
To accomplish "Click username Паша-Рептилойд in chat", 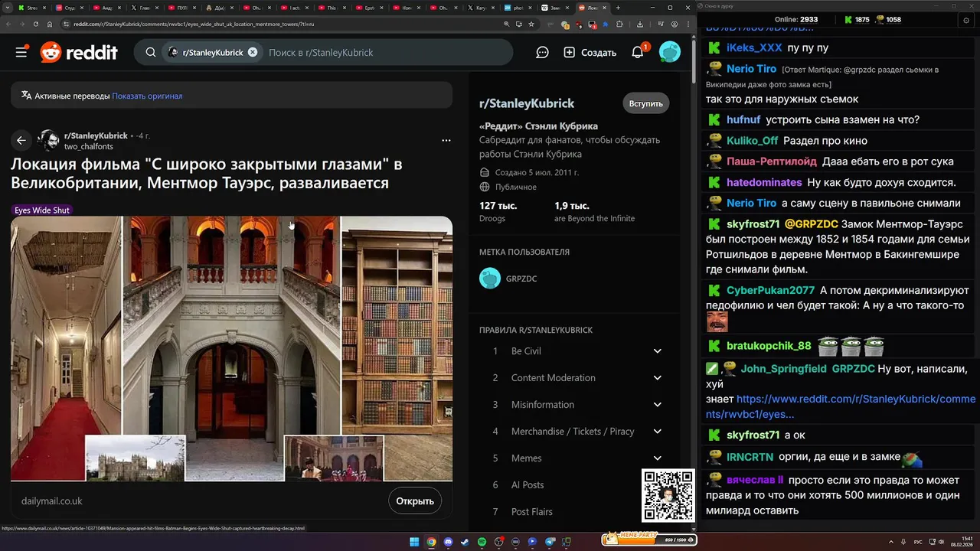I will coord(772,161).
